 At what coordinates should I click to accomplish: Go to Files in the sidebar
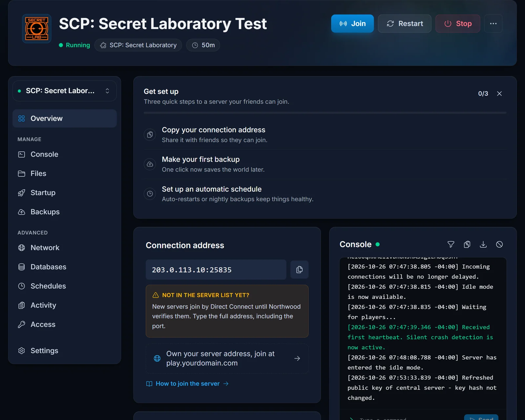click(65, 174)
